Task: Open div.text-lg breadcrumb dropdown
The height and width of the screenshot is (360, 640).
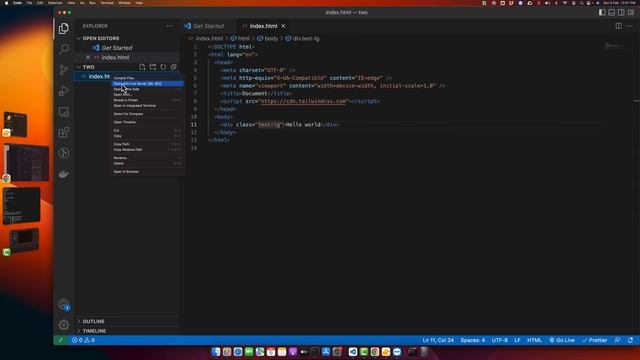Action: click(x=302, y=38)
